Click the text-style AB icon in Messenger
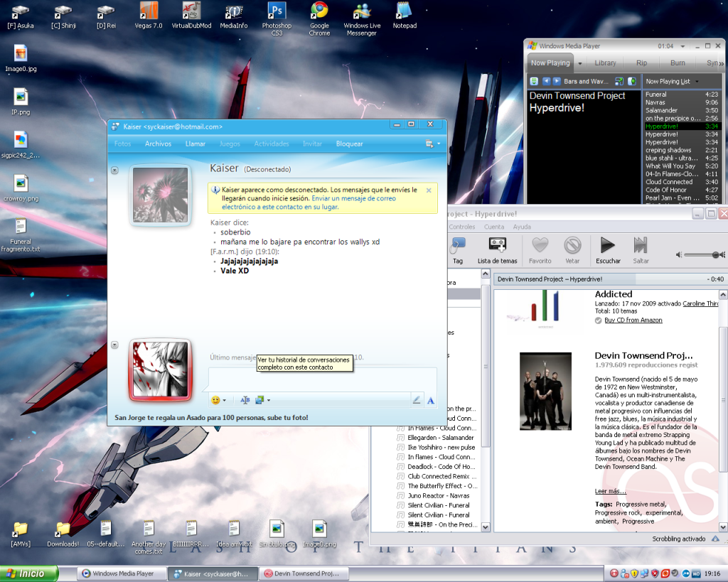This screenshot has width=728, height=582. point(245,400)
